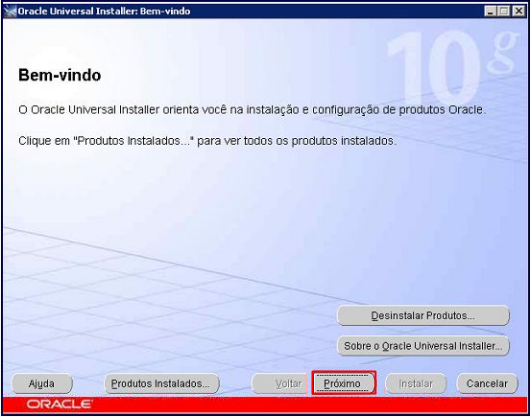Click the installer icon in title bar
The width and height of the screenshot is (530, 417).
[x=10, y=11]
